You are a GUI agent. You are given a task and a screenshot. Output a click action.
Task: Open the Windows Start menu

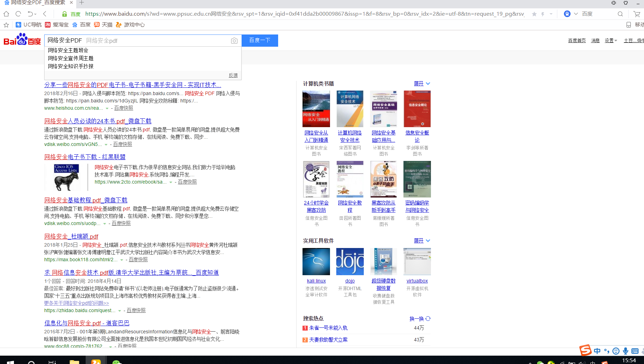(x=10, y=362)
